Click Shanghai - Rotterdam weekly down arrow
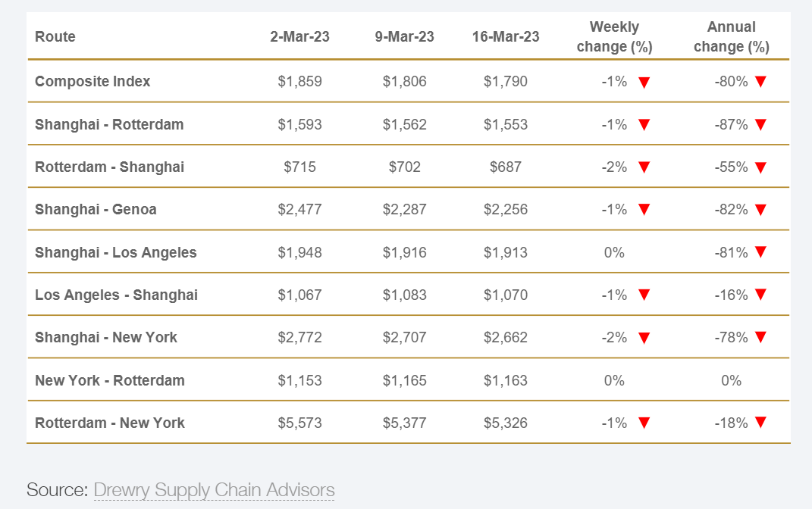 coord(644,125)
